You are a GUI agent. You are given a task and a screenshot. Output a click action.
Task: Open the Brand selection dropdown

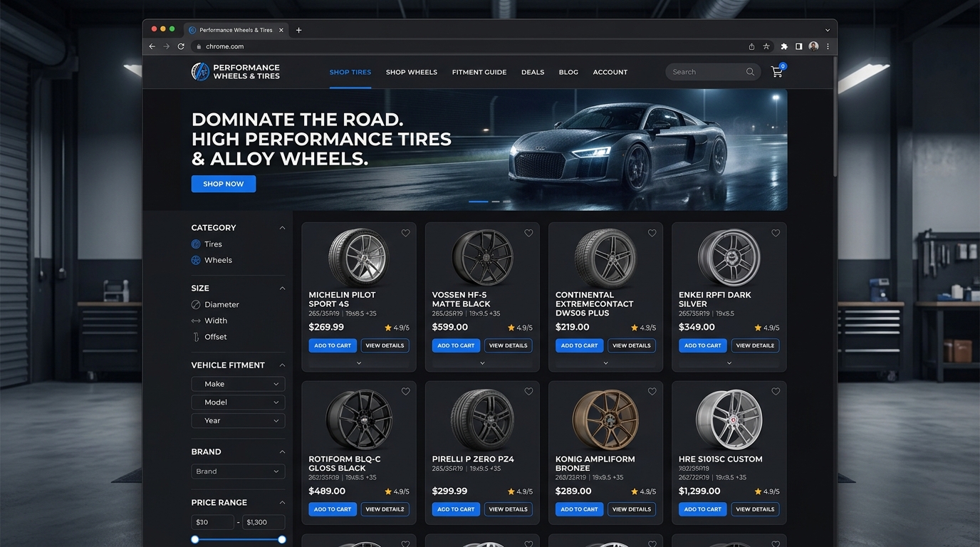point(238,472)
